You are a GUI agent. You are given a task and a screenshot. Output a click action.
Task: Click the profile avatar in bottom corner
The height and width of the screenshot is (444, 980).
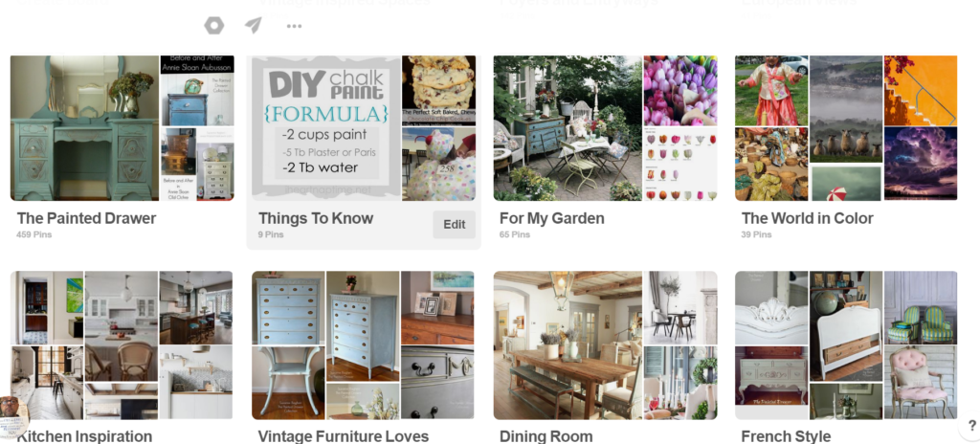point(12,416)
